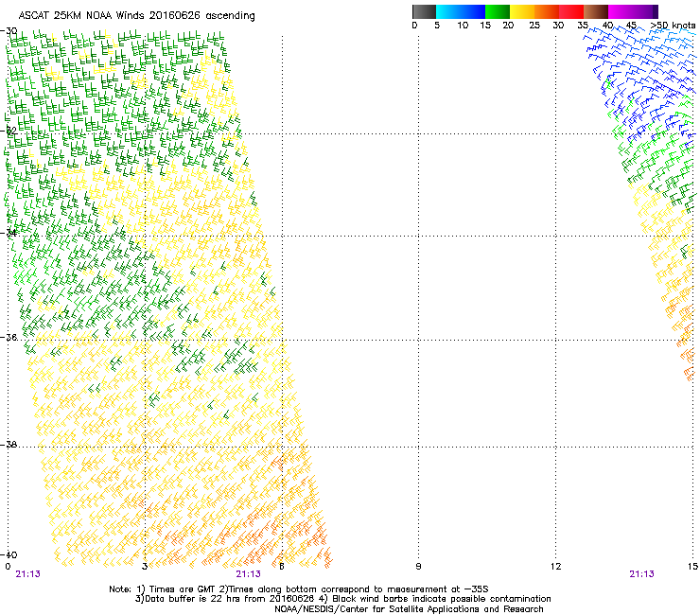Click the purple '21:13' time near longitude 15
The image size is (700, 615).
(x=641, y=574)
